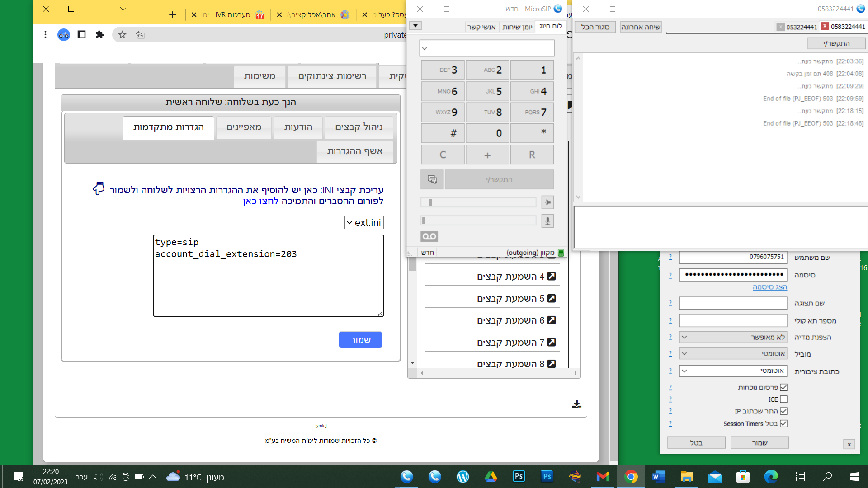Toggle the ICE checkbox
Viewport: 868px width, 488px height.
(x=783, y=399)
